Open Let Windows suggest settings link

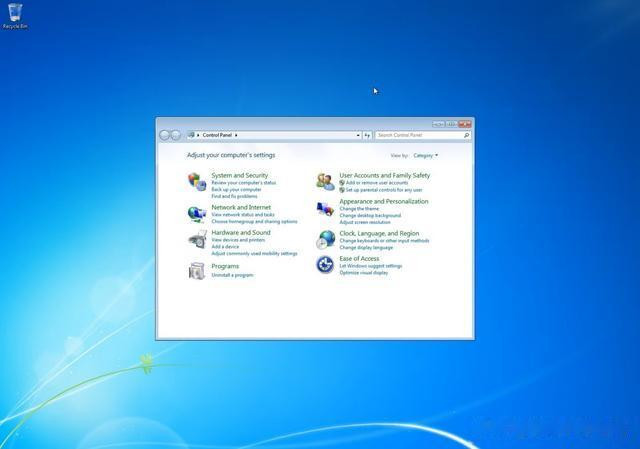point(371,266)
